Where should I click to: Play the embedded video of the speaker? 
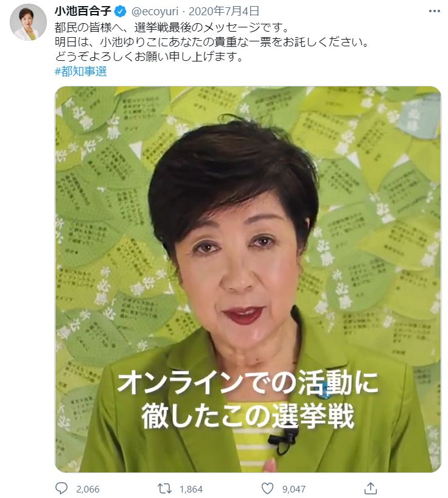[x=248, y=279]
